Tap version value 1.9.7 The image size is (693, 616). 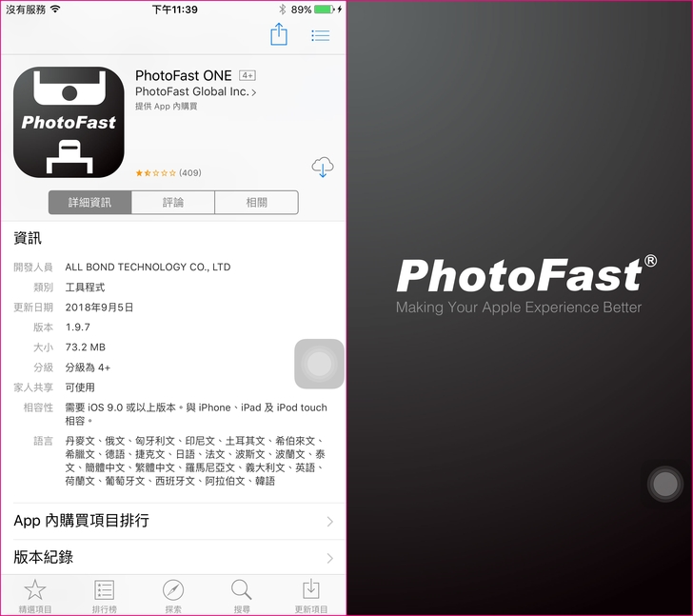pos(78,327)
